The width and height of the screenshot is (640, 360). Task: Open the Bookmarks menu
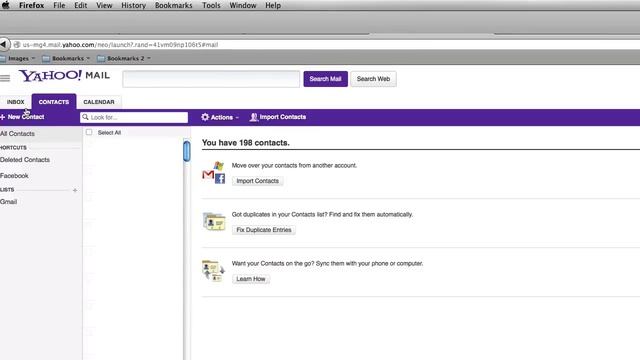point(173,5)
